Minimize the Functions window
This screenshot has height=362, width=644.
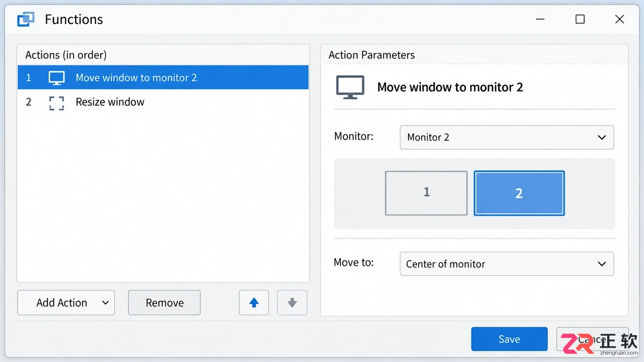[x=540, y=19]
